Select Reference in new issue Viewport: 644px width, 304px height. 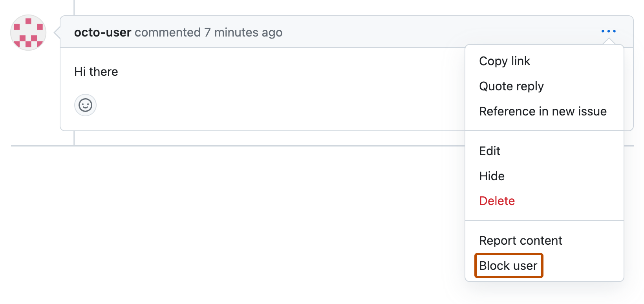tap(543, 111)
